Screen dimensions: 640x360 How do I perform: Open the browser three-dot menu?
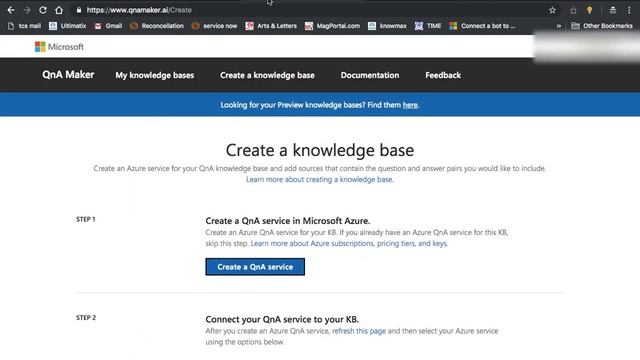[629, 10]
